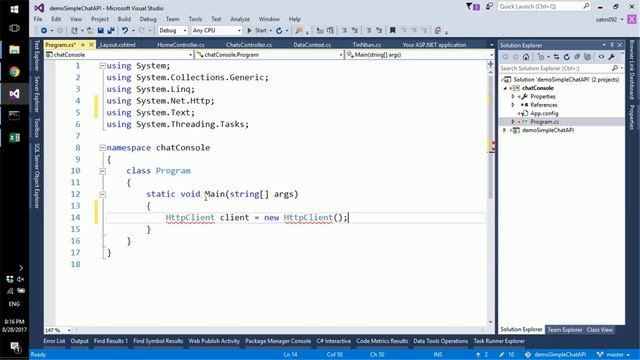
Task: Open File Explorer from the taskbar
Action: 14,50
